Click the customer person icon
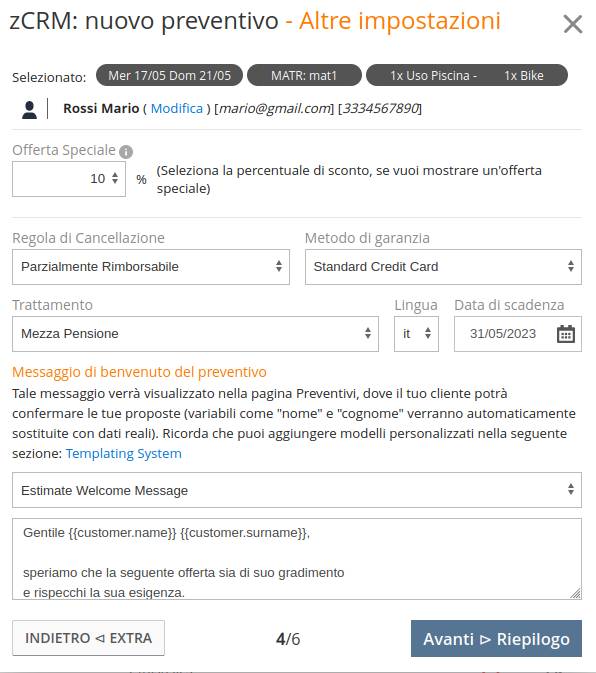Viewport: 596px width, 673px height. point(29,109)
